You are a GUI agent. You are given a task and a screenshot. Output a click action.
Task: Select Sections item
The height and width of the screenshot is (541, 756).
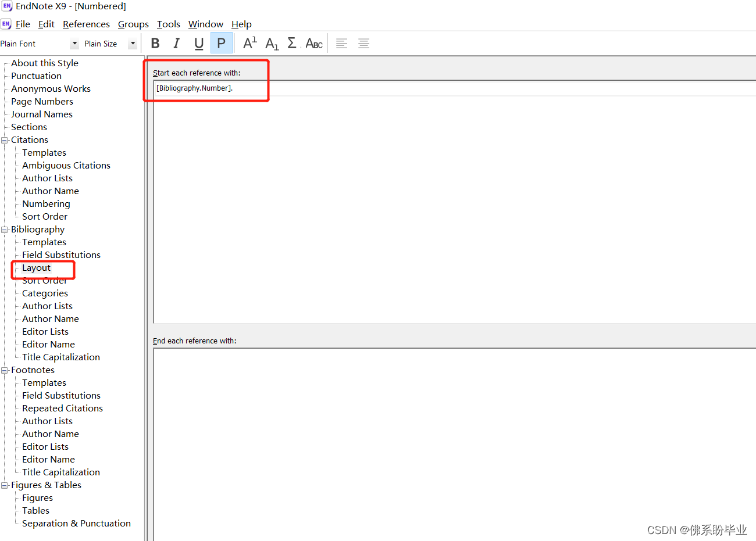click(x=29, y=127)
